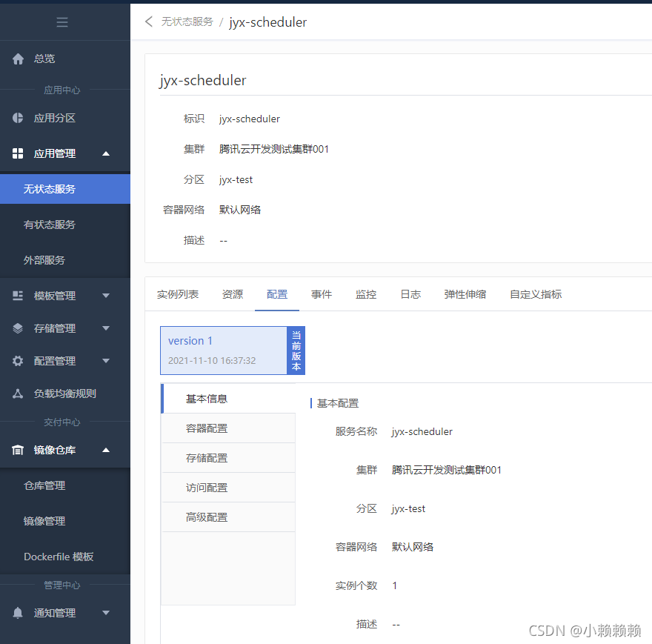The image size is (652, 644).
Task: Click the 负载均衡规则 icon
Action: click(x=18, y=394)
